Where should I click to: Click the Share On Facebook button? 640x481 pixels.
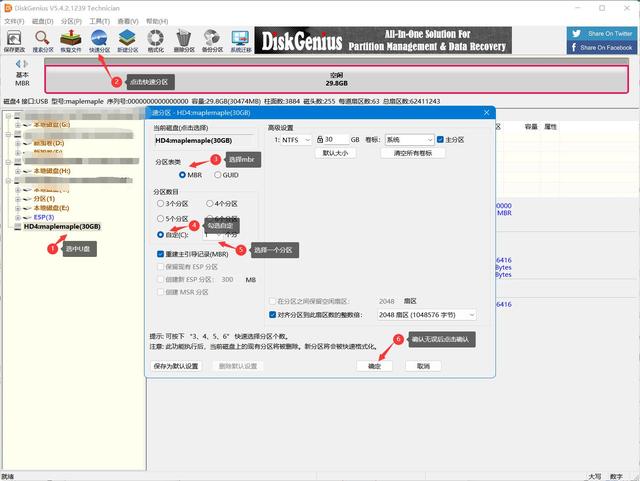click(602, 47)
